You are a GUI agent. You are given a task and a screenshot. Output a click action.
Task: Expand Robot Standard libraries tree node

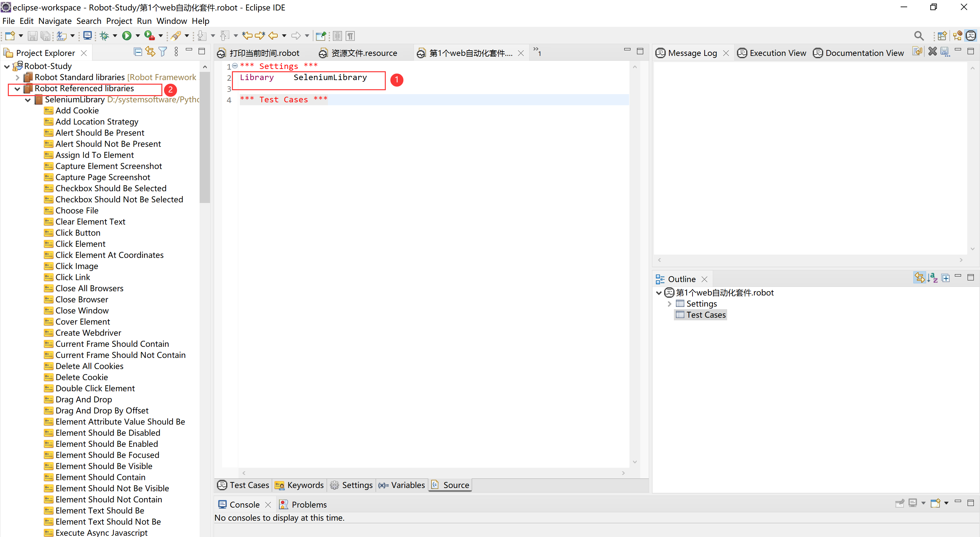tap(18, 78)
